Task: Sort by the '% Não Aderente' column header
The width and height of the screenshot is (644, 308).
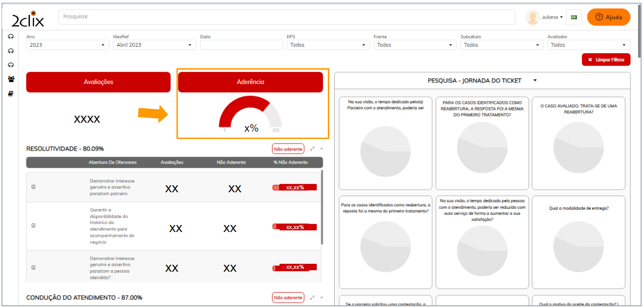Action: pos(290,162)
